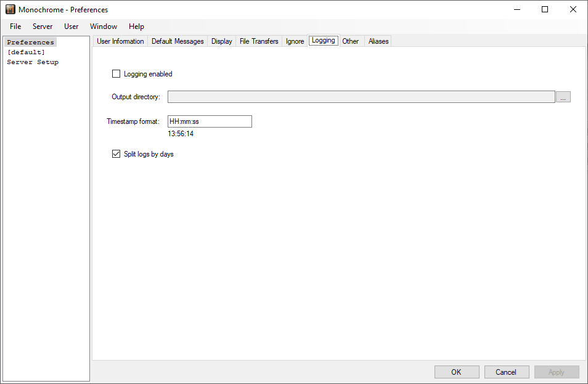
Task: Open the File menu
Action: click(15, 27)
